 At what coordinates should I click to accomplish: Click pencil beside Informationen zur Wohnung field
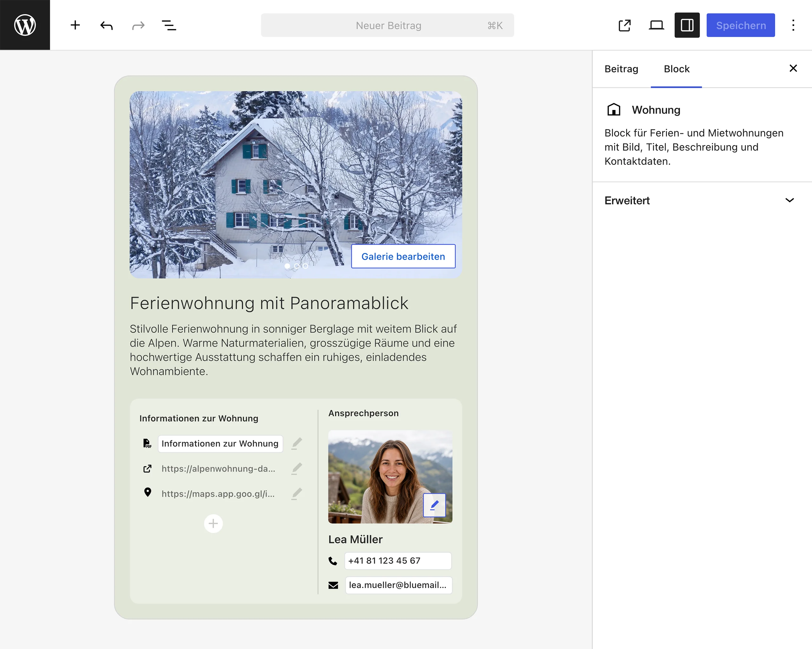(297, 444)
